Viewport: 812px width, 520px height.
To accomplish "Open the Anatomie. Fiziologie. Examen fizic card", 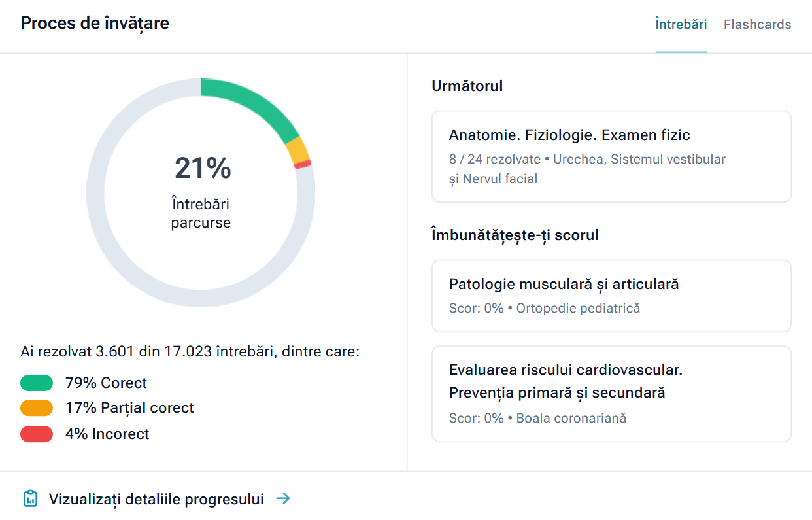I will [611, 156].
